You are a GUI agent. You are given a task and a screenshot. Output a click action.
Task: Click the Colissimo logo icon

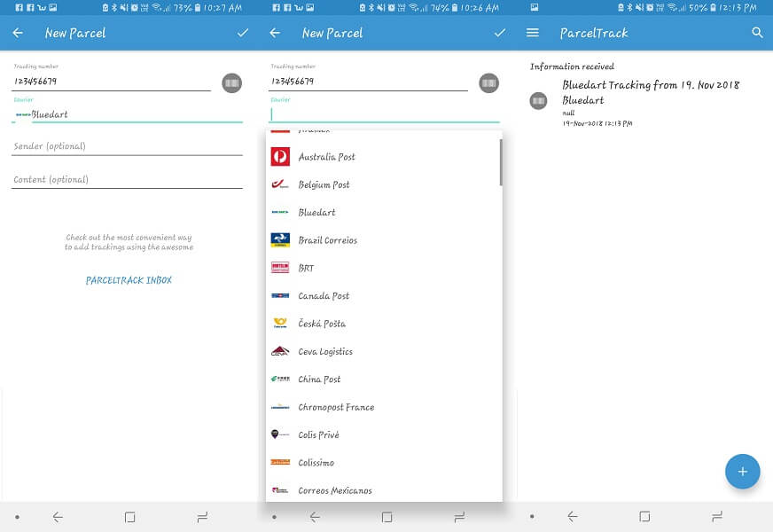280,463
